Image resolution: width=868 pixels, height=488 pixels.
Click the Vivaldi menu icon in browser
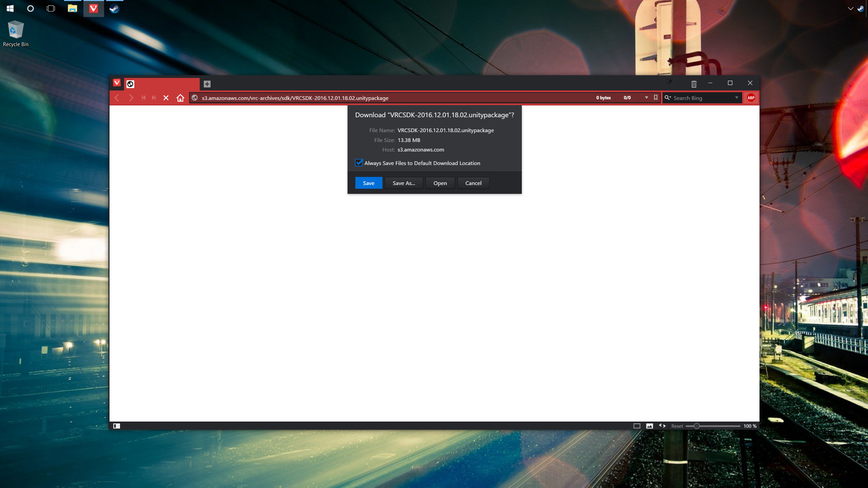click(x=117, y=83)
